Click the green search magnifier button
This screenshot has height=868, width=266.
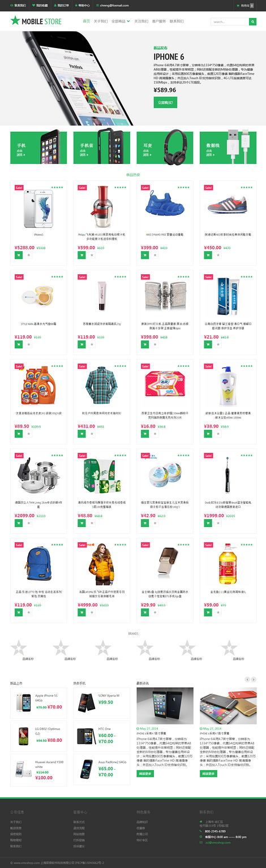click(252, 21)
